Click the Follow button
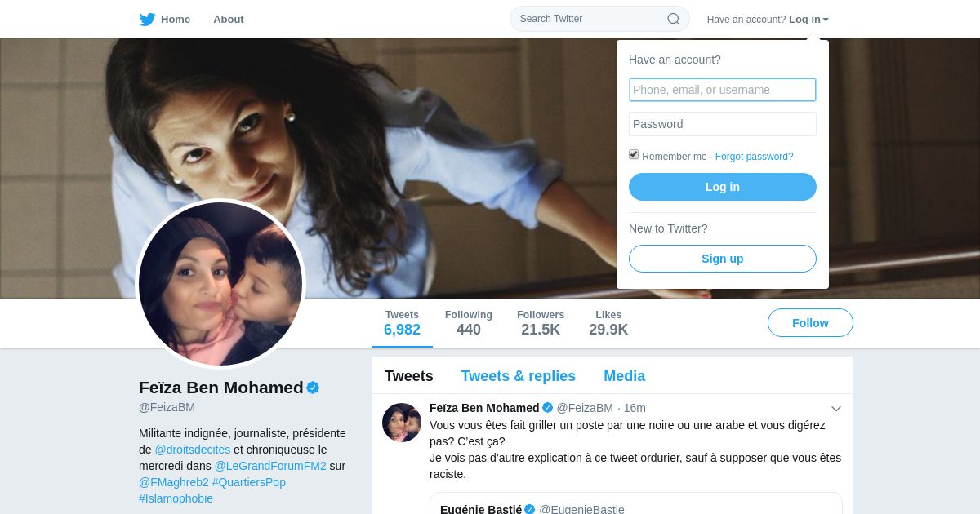Viewport: 980px width, 514px height. pyautogui.click(x=810, y=323)
